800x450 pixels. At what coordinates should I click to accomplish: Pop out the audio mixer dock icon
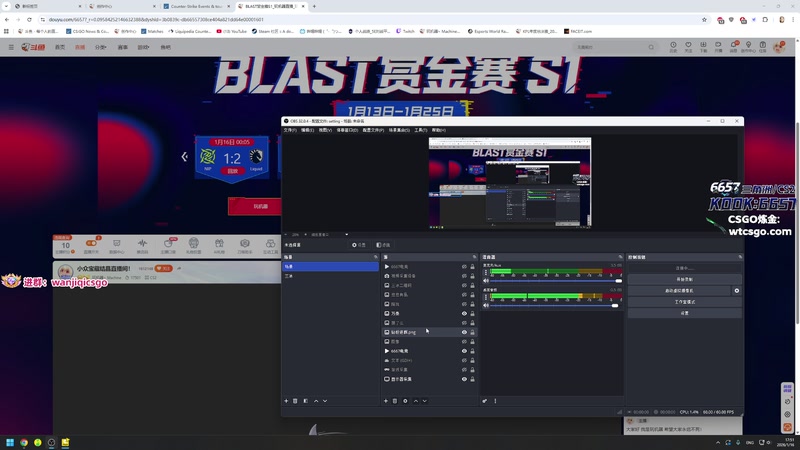tap(620, 257)
